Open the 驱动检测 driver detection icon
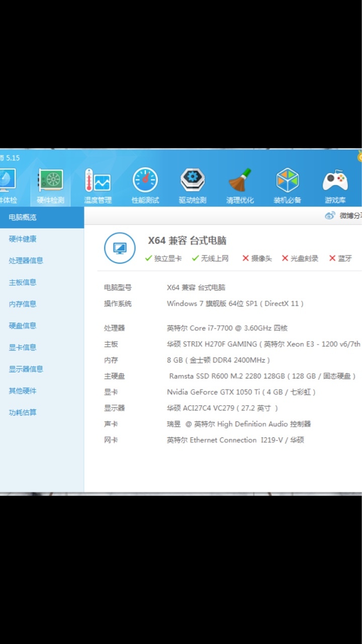The width and height of the screenshot is (362, 644). point(193,180)
